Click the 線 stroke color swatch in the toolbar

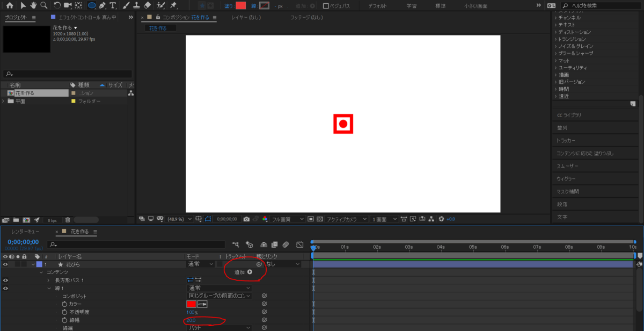click(x=264, y=6)
